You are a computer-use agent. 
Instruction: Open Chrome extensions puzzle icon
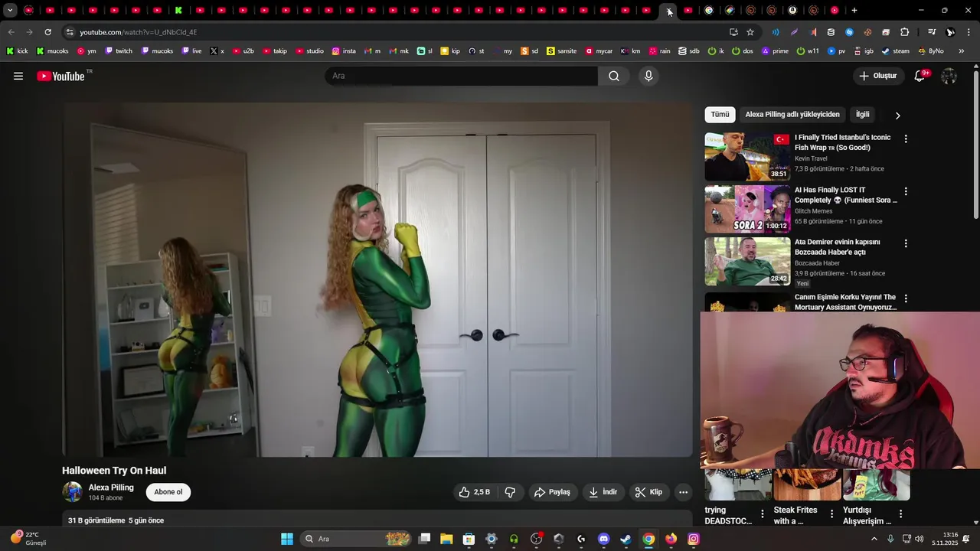tap(904, 32)
